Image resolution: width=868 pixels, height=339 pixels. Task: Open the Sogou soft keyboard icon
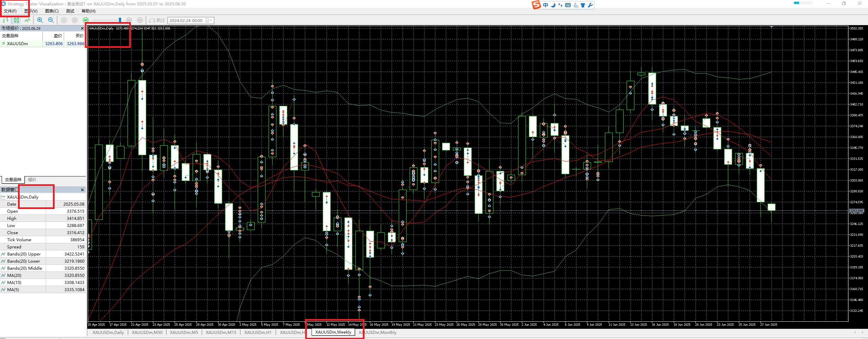[x=568, y=5]
